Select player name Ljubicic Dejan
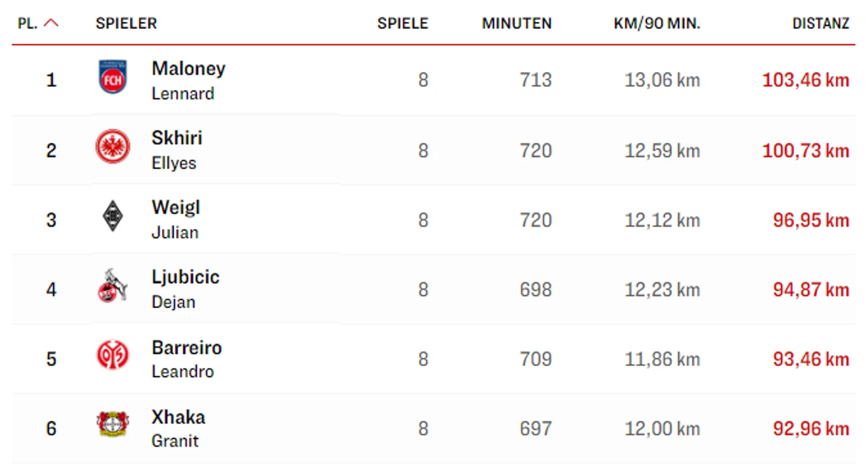This screenshot has width=868, height=467. 185,289
